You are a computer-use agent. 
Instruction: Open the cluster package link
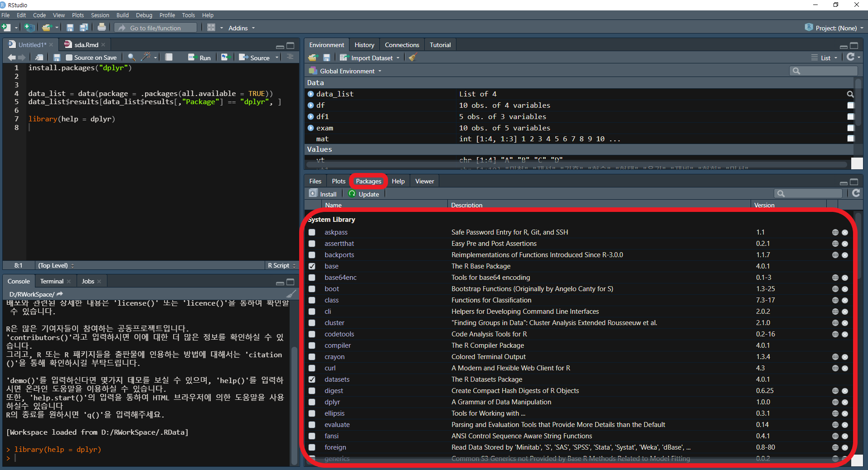click(335, 323)
